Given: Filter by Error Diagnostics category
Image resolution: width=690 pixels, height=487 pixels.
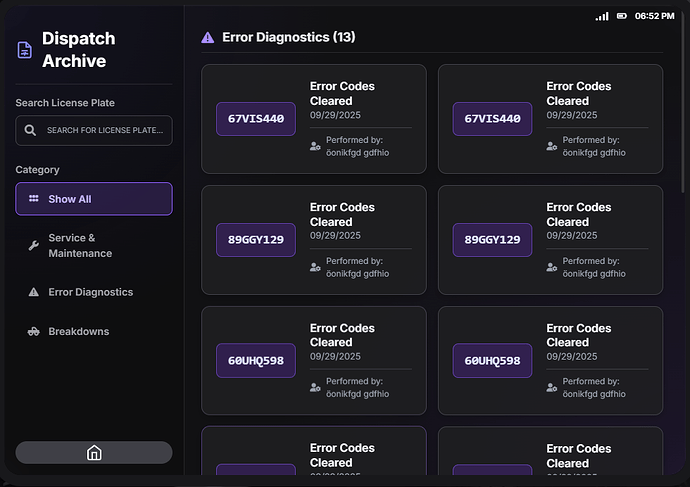Looking at the screenshot, I should point(94,292).
